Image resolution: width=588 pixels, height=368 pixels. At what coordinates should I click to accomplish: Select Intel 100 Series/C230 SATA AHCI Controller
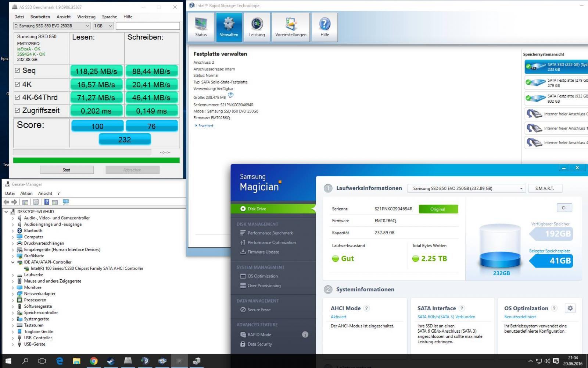pyautogui.click(x=87, y=269)
